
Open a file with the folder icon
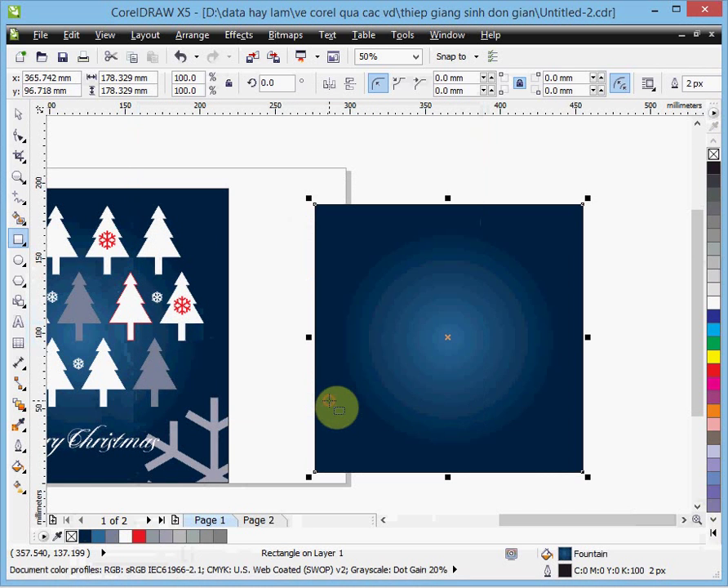[42, 56]
